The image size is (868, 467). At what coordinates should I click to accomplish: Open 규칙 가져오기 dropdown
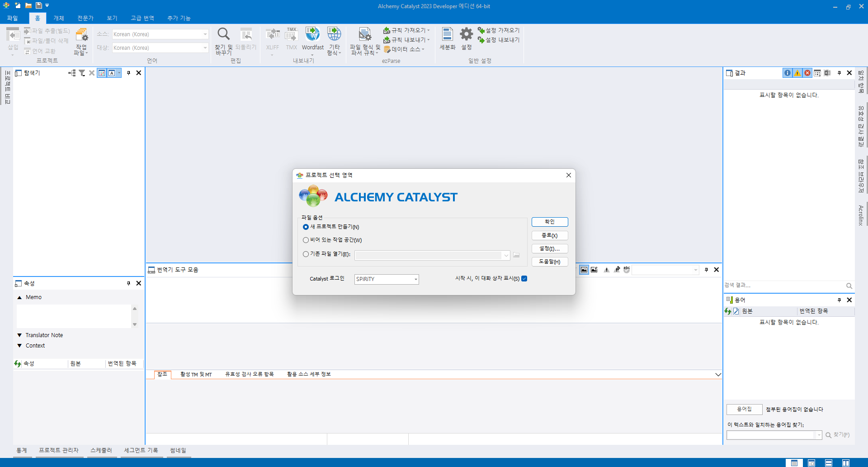point(406,30)
